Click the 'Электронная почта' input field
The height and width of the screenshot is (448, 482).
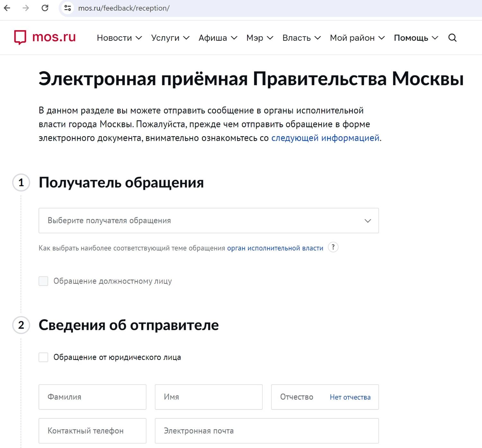coord(266,431)
